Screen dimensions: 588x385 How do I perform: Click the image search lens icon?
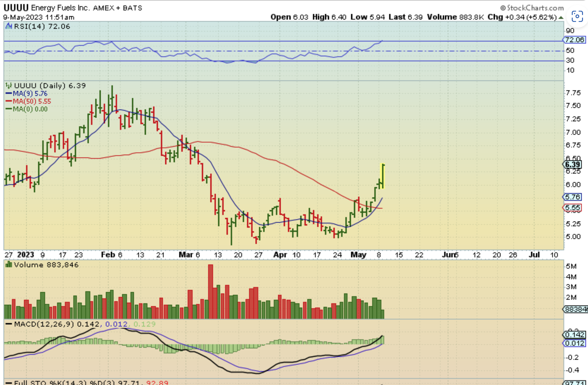pos(577,16)
